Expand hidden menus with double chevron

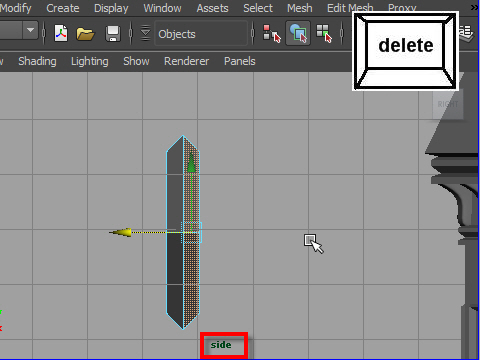pyautogui.click(x=474, y=7)
